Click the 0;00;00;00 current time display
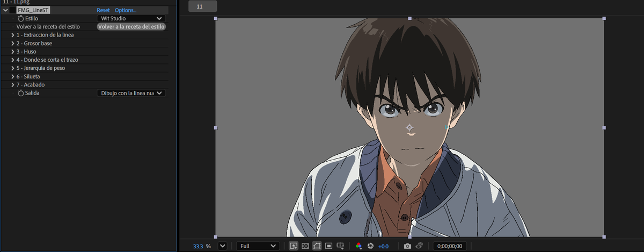This screenshot has height=252, width=644. (450, 246)
